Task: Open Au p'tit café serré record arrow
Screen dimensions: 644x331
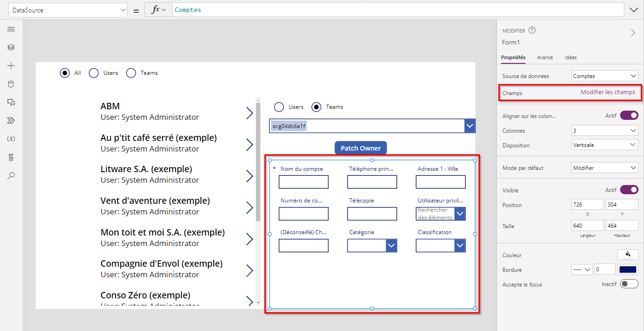Action: tap(250, 145)
